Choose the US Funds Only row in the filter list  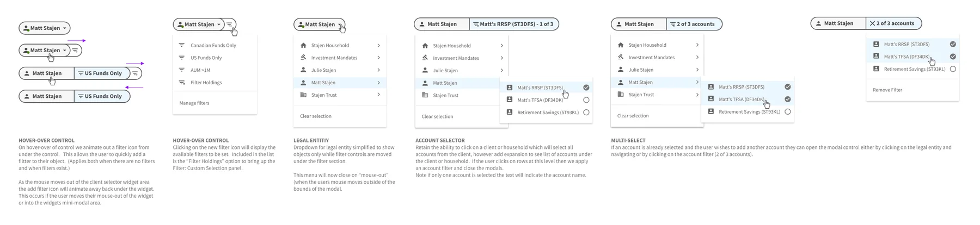pos(215,58)
